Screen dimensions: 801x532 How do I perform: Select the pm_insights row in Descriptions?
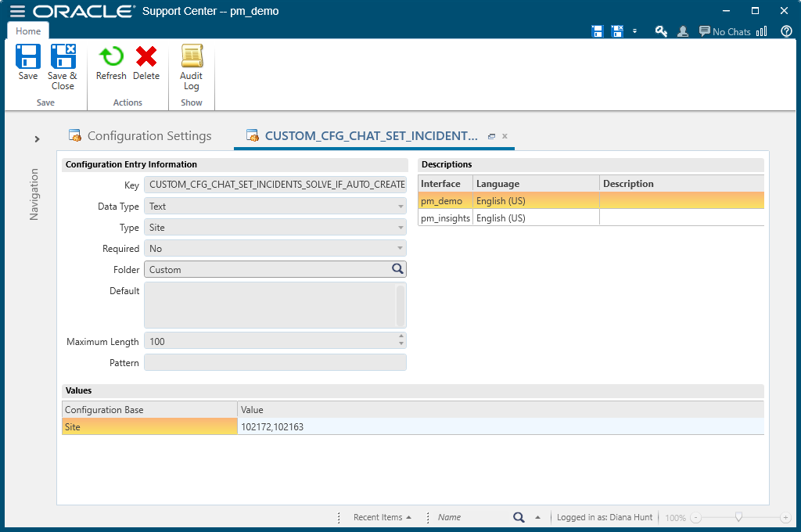(445, 218)
